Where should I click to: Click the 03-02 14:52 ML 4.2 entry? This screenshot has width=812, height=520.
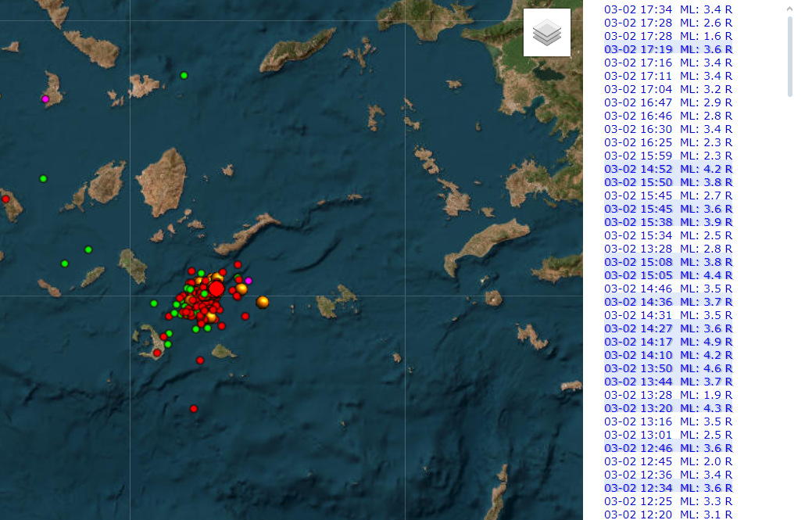coord(668,169)
